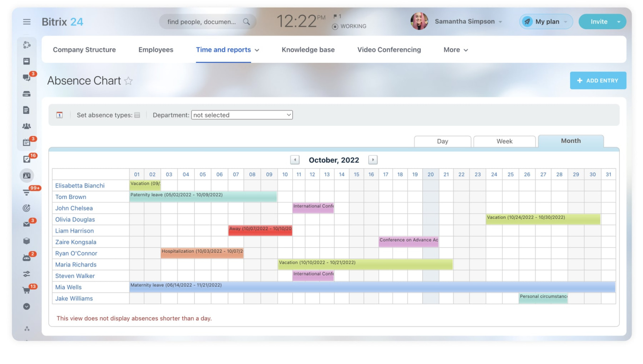Toggle the sidebar collapse hamburger icon
Screen dimensions: 643x364
point(27,21)
